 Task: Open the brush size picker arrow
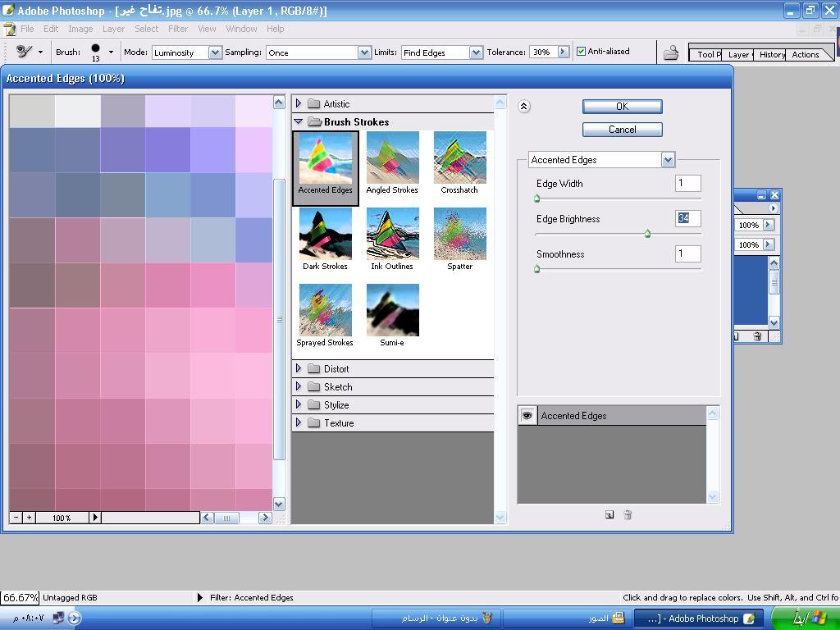tap(111, 52)
